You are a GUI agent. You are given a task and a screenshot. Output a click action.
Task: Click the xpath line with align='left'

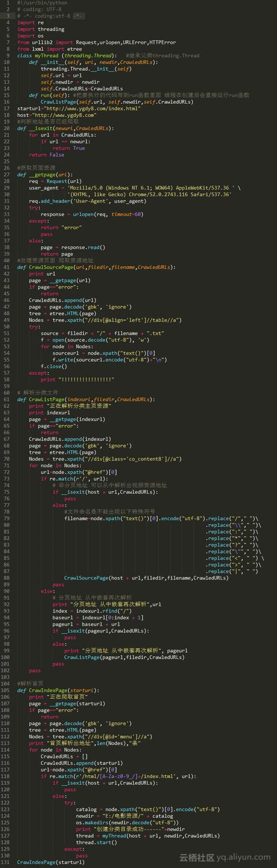[x=106, y=319]
